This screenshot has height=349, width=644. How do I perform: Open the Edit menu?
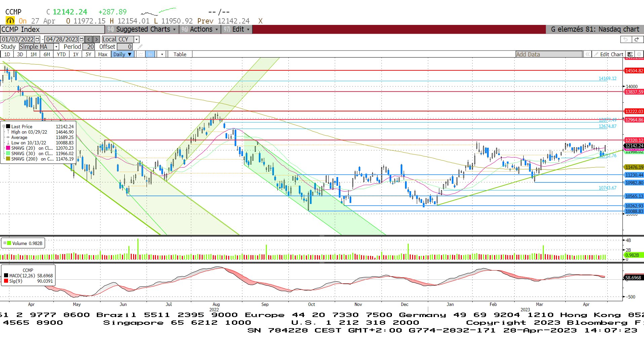(237, 29)
